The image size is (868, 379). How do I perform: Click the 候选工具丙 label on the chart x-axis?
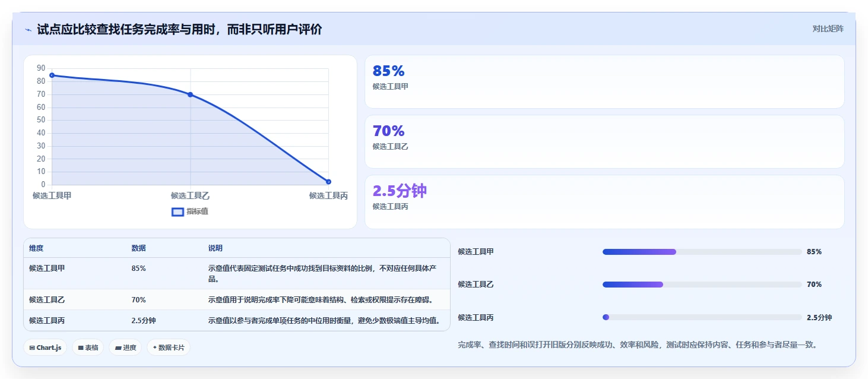328,195
